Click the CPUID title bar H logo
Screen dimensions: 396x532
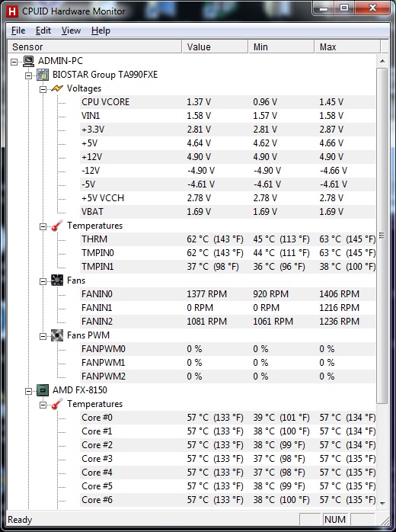click(x=12, y=11)
